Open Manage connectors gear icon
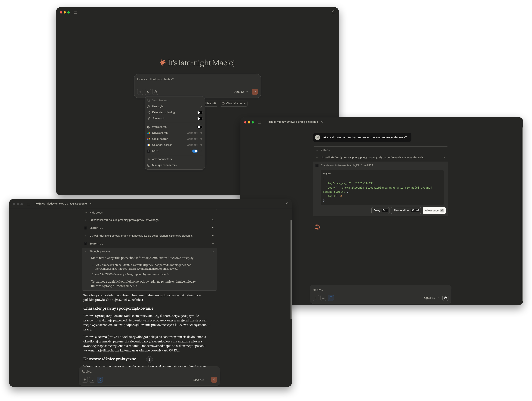Screen dimensions: 532x401 pos(149,165)
